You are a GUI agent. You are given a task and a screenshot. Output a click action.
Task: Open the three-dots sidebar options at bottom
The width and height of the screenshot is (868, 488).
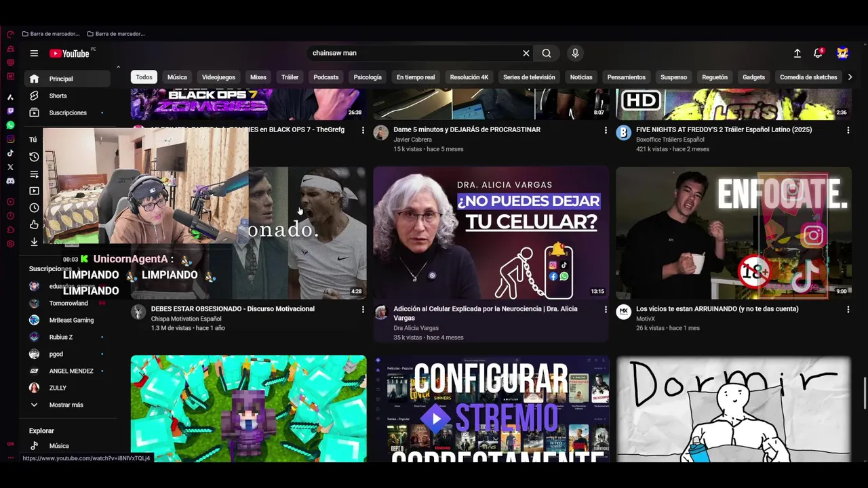pos(10,457)
